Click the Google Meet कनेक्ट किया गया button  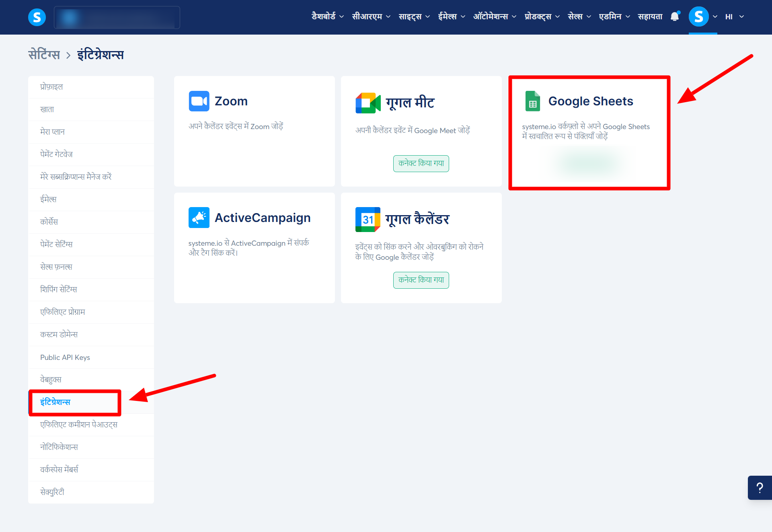tap(421, 163)
